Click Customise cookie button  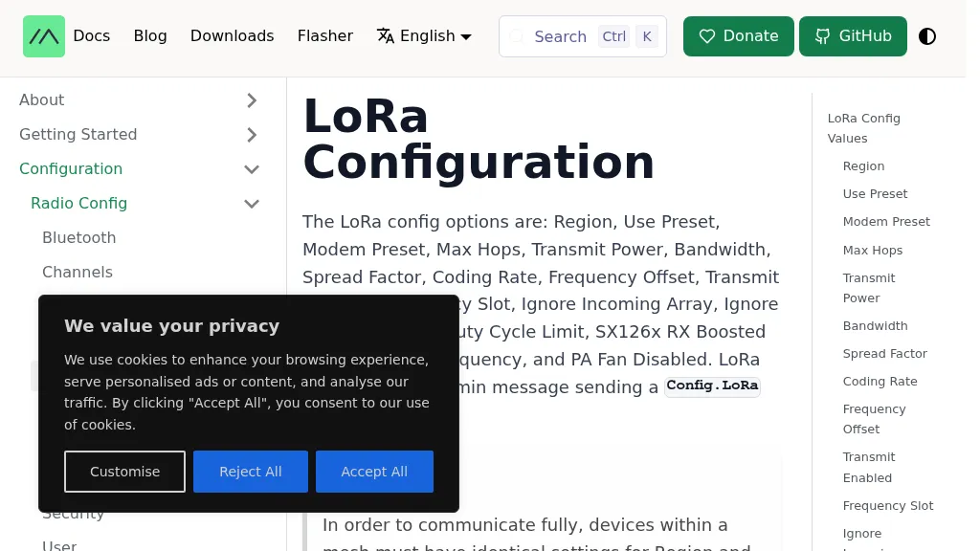[124, 472]
